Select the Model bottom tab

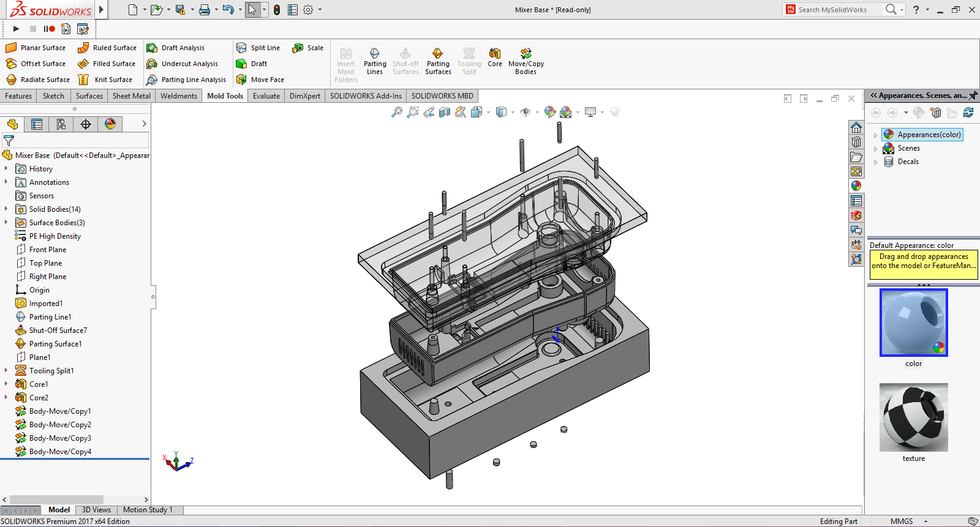tap(59, 510)
